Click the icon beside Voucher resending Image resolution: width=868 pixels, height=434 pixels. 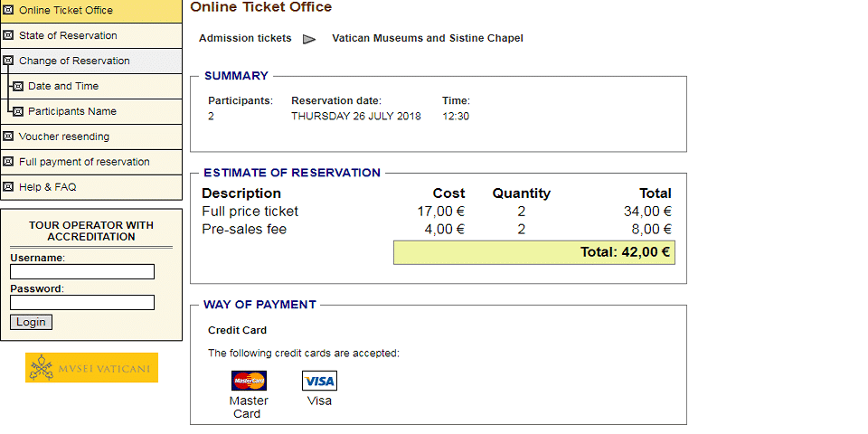pos(8,137)
